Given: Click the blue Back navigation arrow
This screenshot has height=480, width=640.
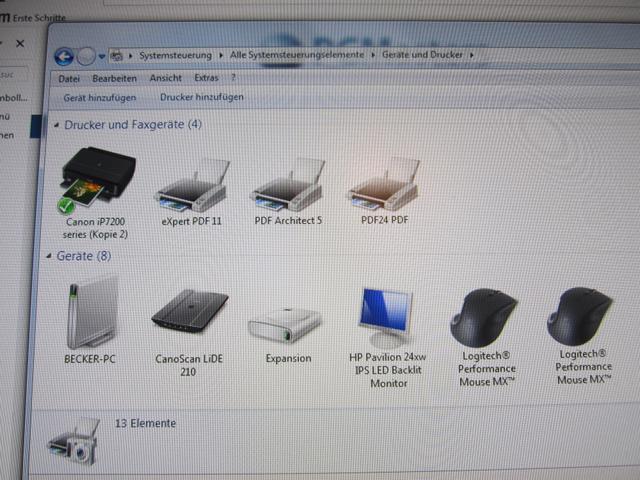Looking at the screenshot, I should tap(64, 56).
